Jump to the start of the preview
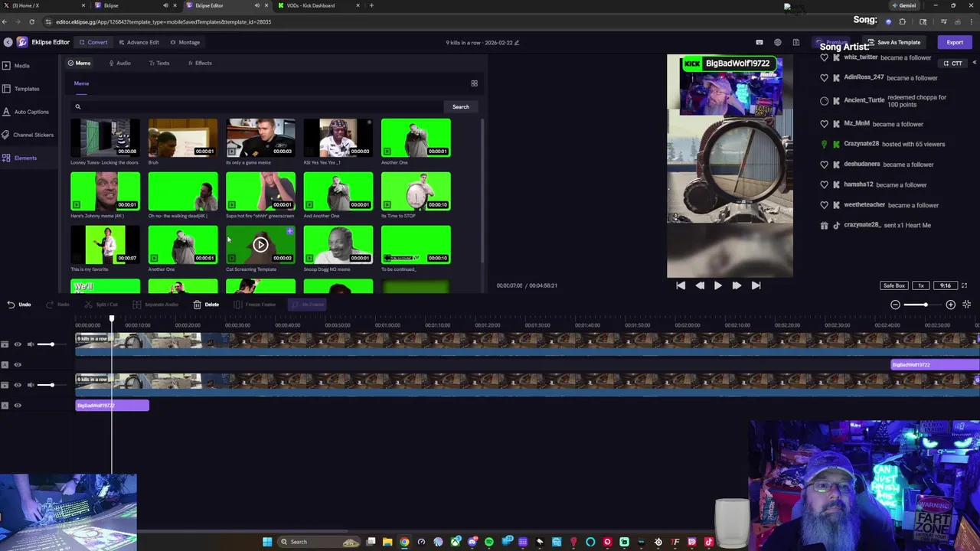The width and height of the screenshot is (980, 551). click(681, 285)
